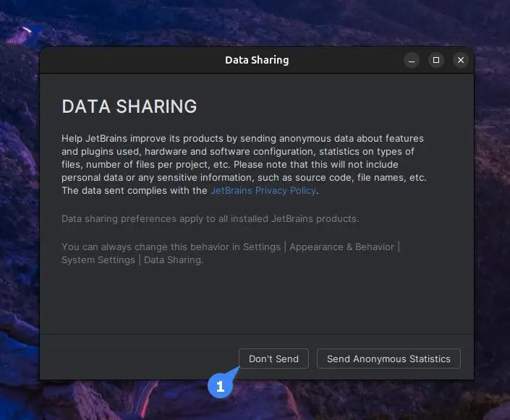Click empty dialog area below hint text
The image size is (510, 420).
click(x=257, y=299)
